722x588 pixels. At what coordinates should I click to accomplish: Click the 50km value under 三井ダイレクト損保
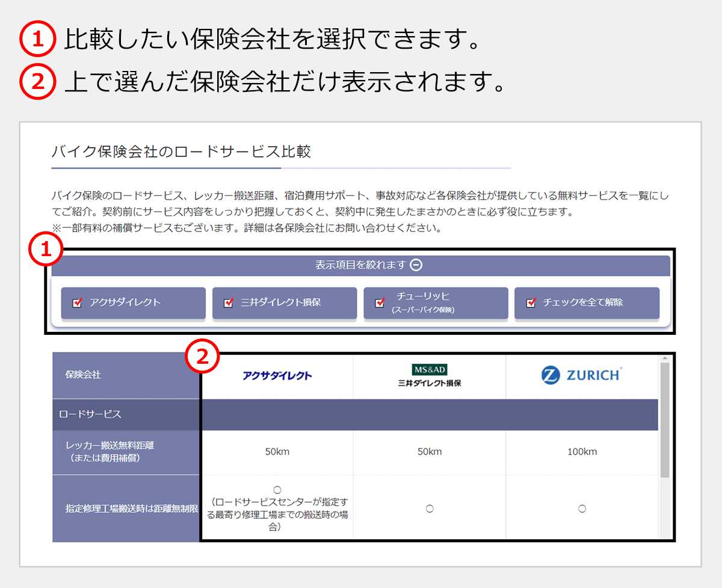[430, 452]
